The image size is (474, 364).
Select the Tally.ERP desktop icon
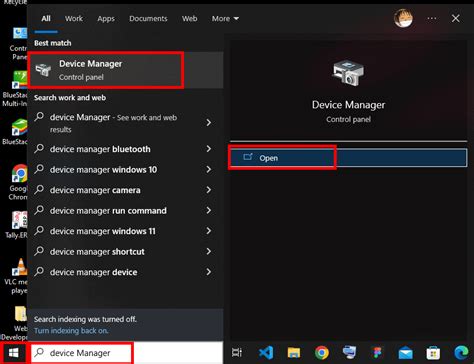click(17, 225)
